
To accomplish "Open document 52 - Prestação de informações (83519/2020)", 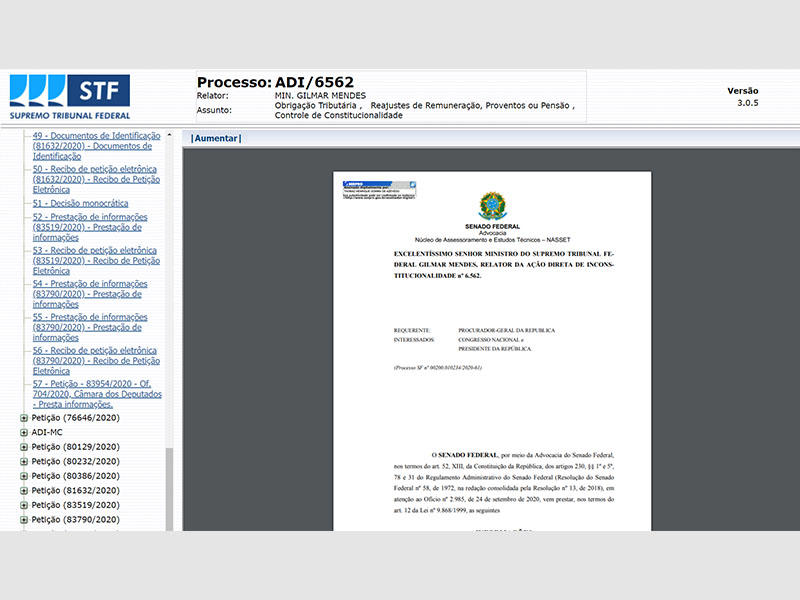I will point(90,227).
